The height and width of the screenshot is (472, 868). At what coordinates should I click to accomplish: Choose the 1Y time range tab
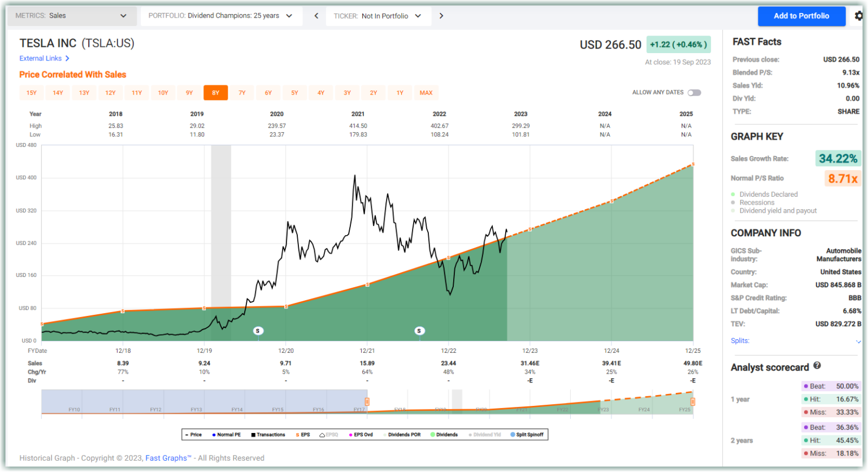[x=400, y=93]
